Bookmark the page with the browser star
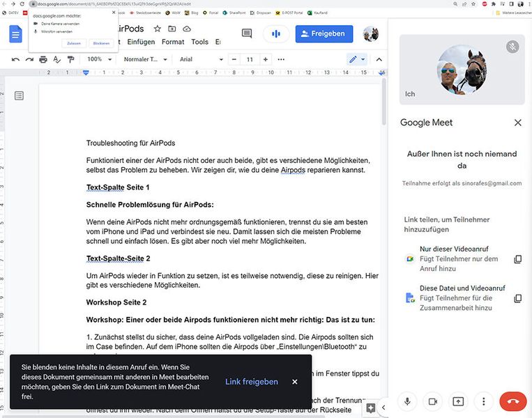 click(x=473, y=3)
